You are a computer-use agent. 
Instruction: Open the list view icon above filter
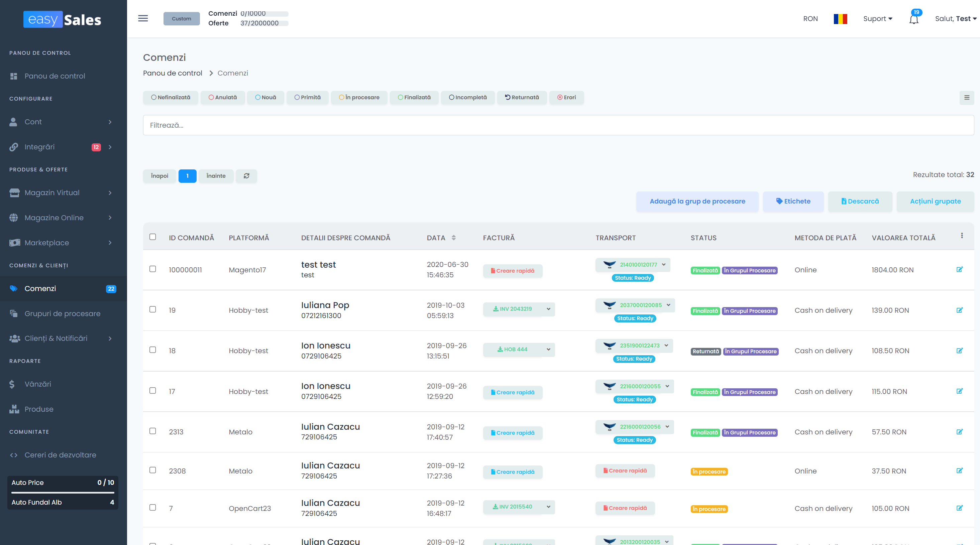(966, 98)
